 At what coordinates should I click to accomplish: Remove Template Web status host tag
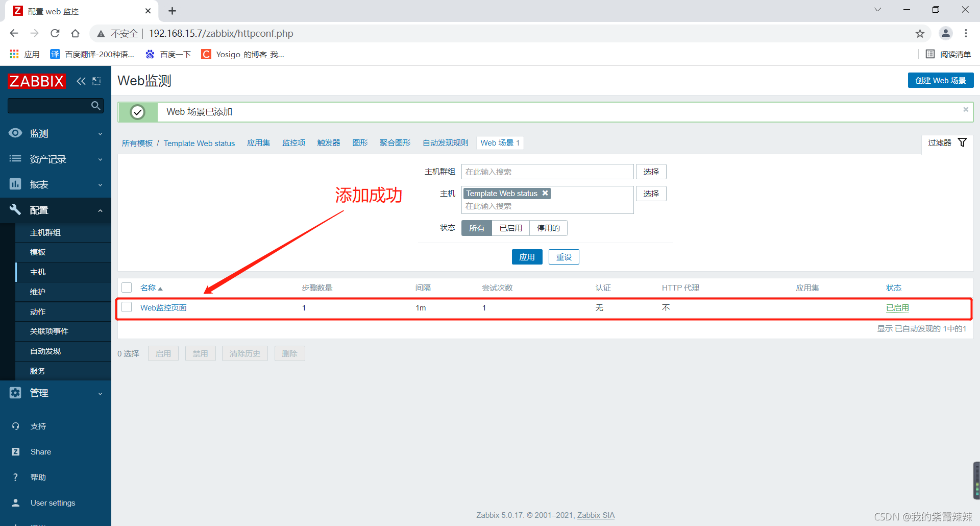click(x=545, y=193)
